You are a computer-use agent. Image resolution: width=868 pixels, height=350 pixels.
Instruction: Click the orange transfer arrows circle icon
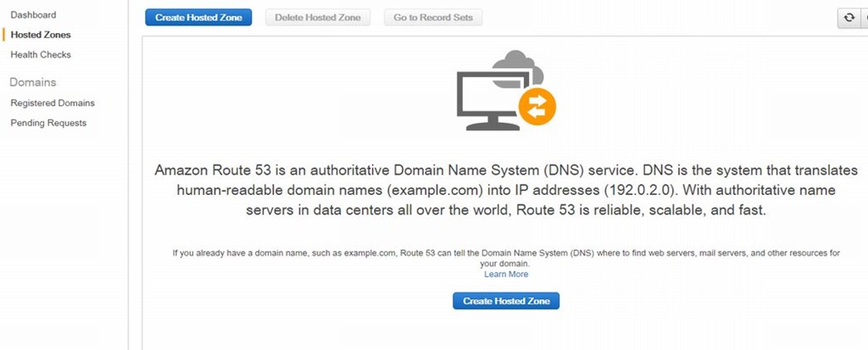pyautogui.click(x=537, y=106)
